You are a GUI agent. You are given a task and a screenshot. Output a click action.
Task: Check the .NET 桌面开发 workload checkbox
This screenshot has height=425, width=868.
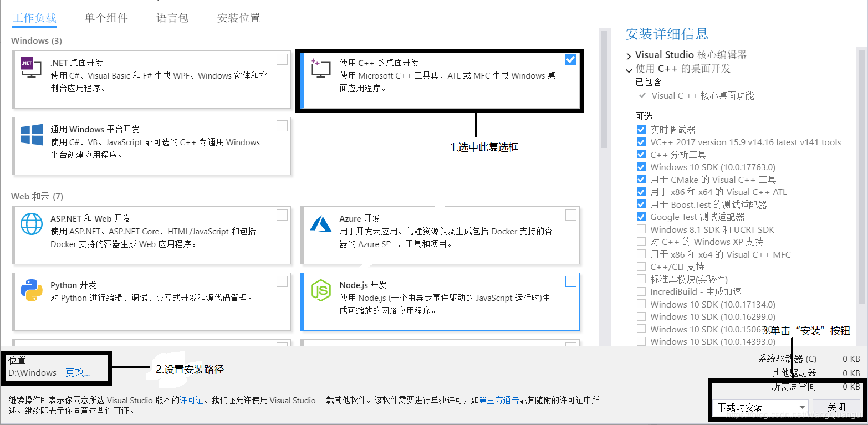[x=282, y=59]
